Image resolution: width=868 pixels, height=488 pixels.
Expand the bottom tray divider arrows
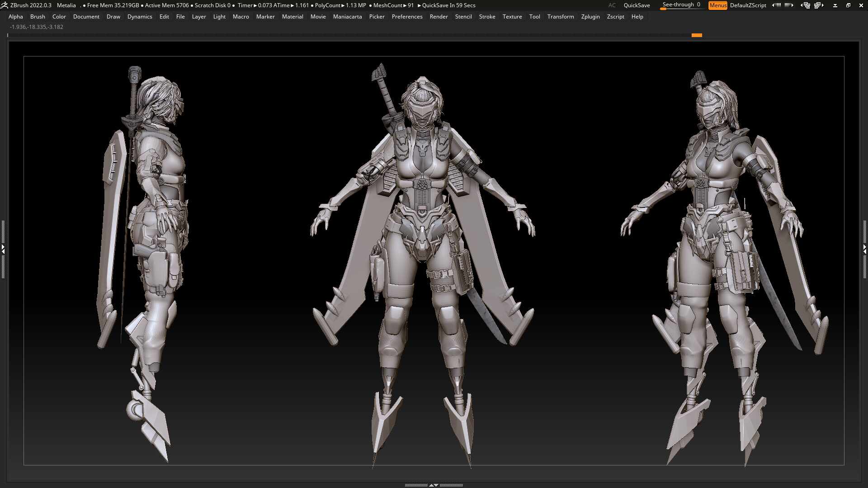pos(434,485)
